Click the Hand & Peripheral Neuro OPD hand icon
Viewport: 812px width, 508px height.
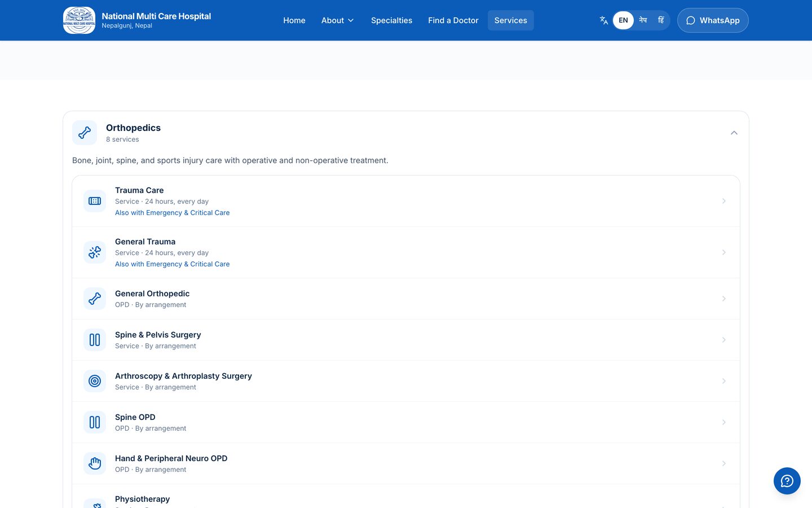[95, 463]
